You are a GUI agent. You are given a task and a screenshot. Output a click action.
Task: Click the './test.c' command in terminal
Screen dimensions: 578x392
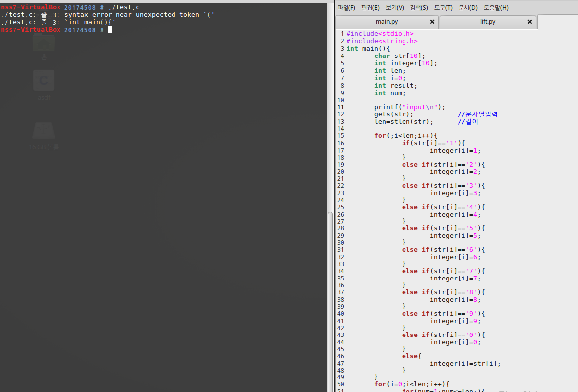(x=124, y=7)
